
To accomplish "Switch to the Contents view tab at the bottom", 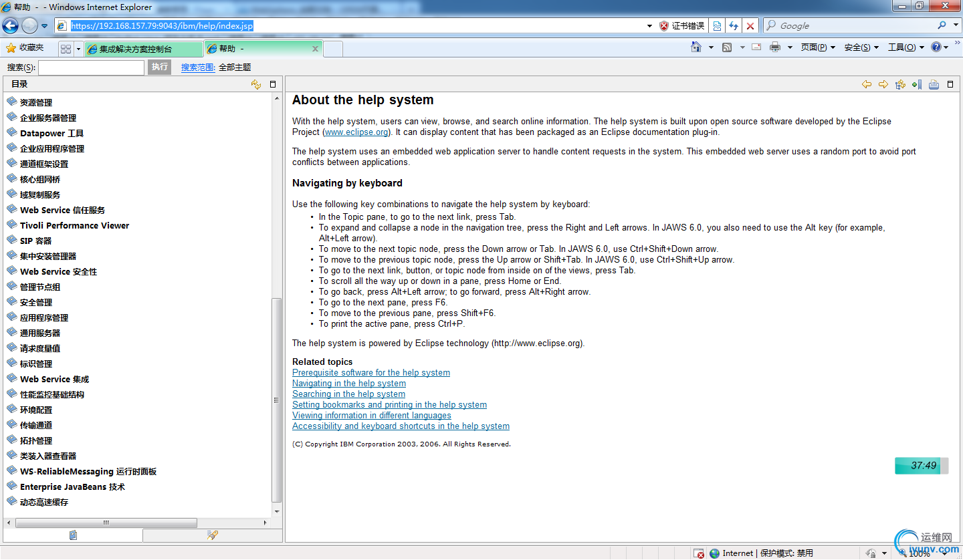I will pyautogui.click(x=73, y=535).
